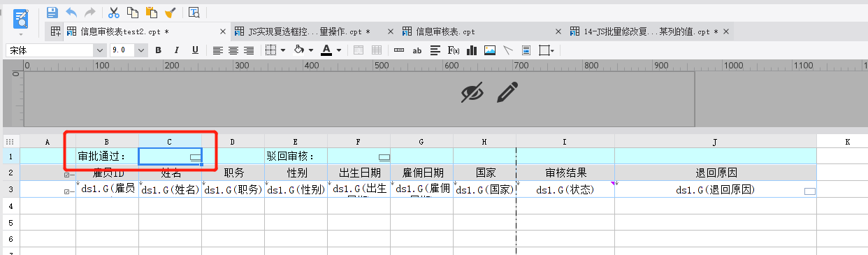Image resolution: width=868 pixels, height=255 pixels.
Task: Select header cell 雇员ID
Action: point(108,173)
